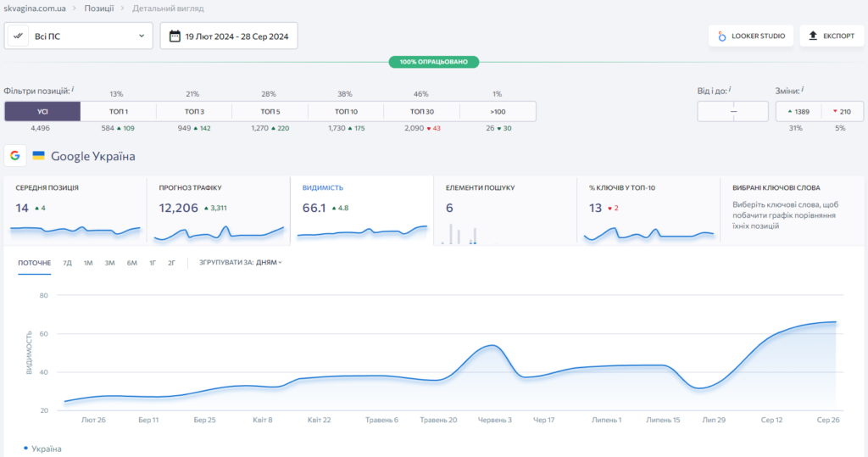Image resolution: width=868 pixels, height=457 pixels.
Task: Click the info icon beside Зміни
Action: (x=803, y=89)
